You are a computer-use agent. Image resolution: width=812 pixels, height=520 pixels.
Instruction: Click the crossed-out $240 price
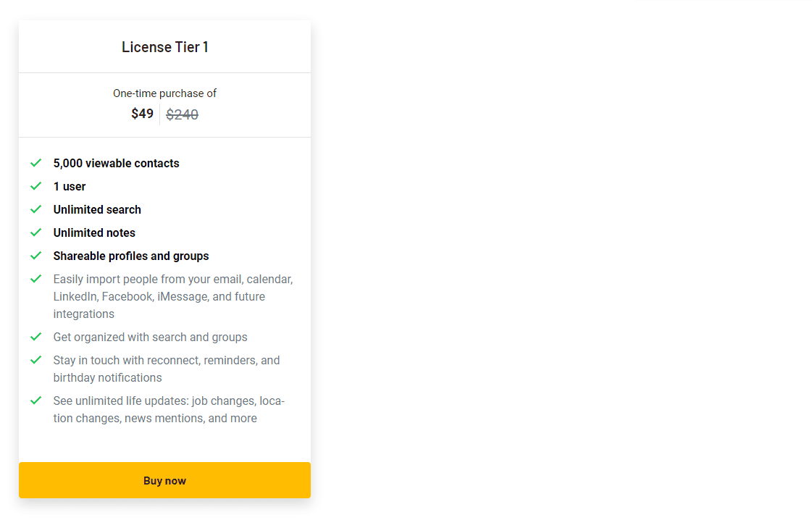coord(182,114)
